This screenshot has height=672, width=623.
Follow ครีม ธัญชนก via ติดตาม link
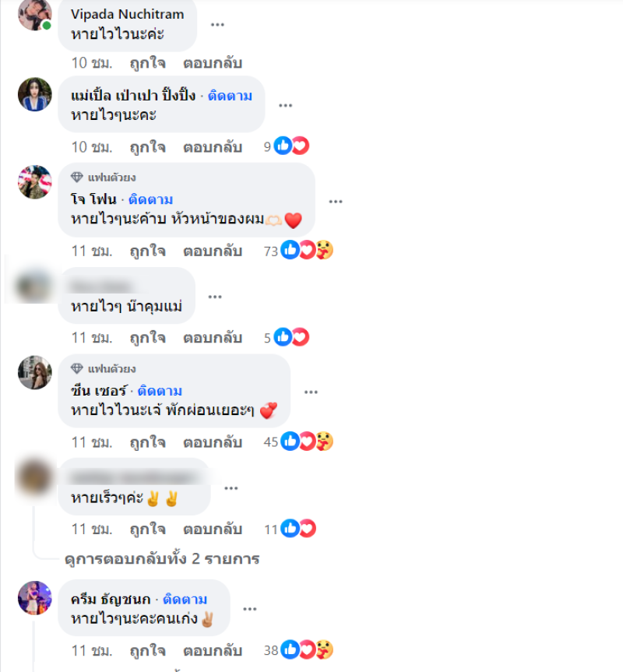(185, 599)
